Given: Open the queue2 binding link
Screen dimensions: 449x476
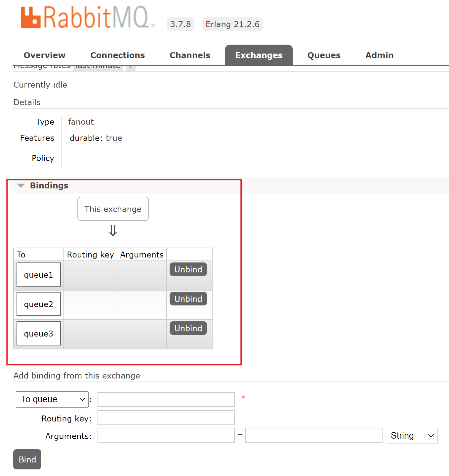Looking at the screenshot, I should (x=39, y=304).
